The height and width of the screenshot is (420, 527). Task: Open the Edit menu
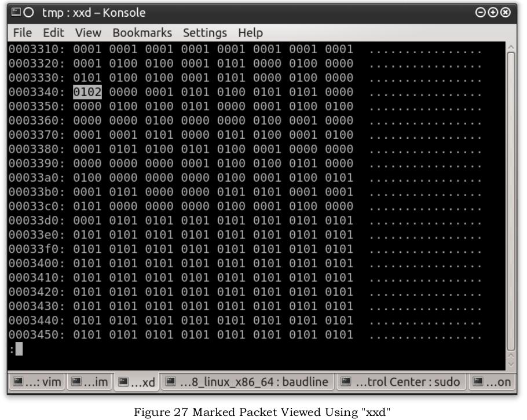coord(53,33)
